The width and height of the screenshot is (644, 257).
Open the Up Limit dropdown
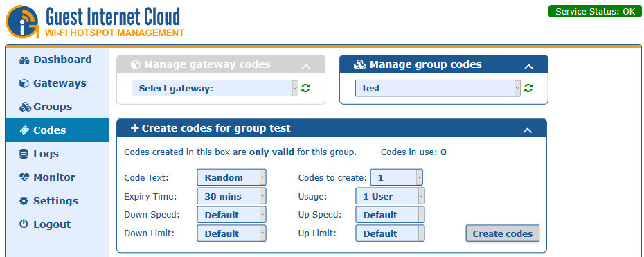[x=390, y=233]
